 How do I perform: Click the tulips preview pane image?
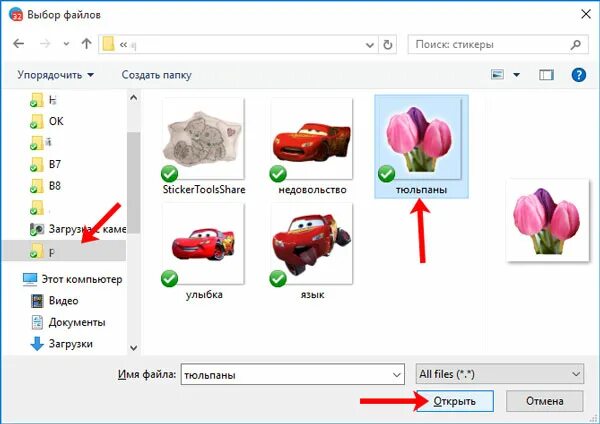(x=548, y=220)
